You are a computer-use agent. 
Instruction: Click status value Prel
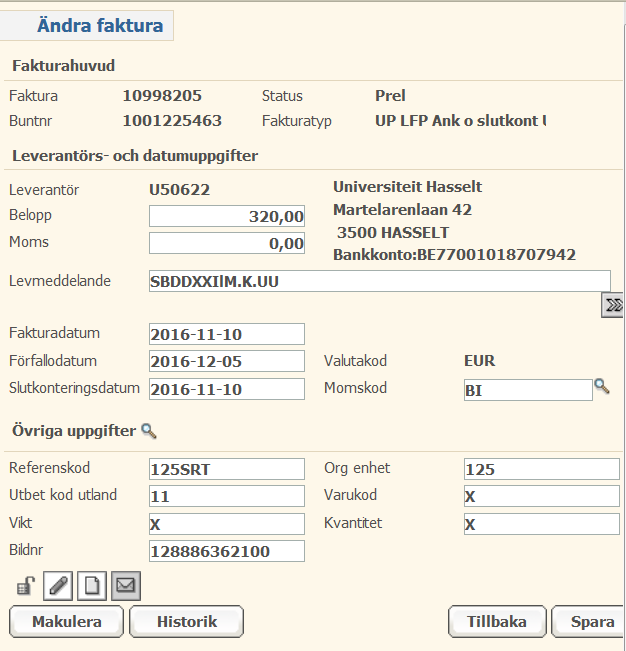[390, 96]
